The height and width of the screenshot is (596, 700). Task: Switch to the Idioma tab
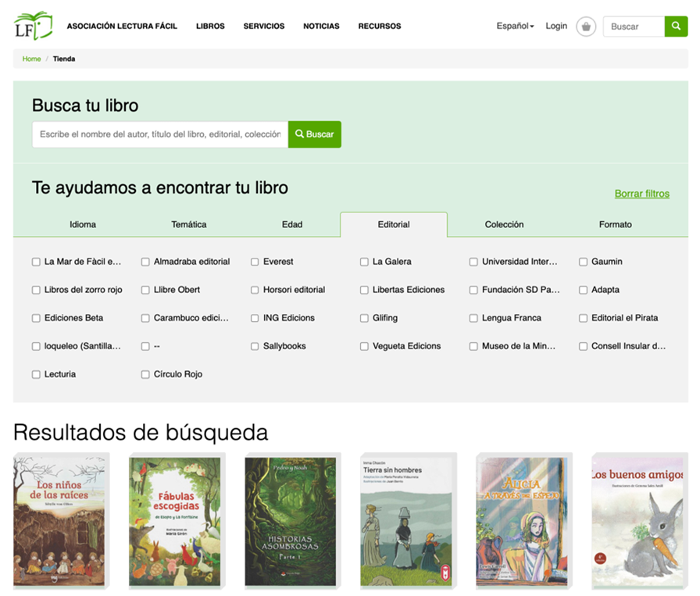(83, 224)
